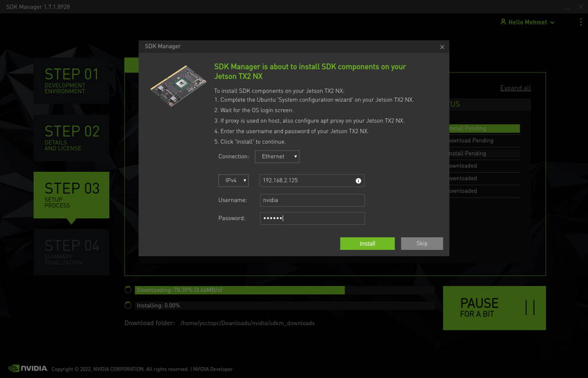
Task: Click the copyright notice text
Action: point(120,369)
